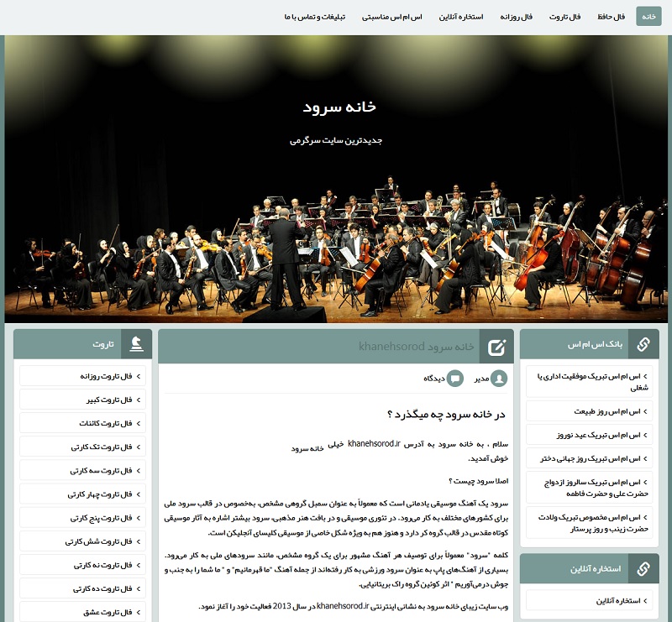Open the خانه سرود khanehsorod post title
The image size is (672, 622).
[416, 346]
